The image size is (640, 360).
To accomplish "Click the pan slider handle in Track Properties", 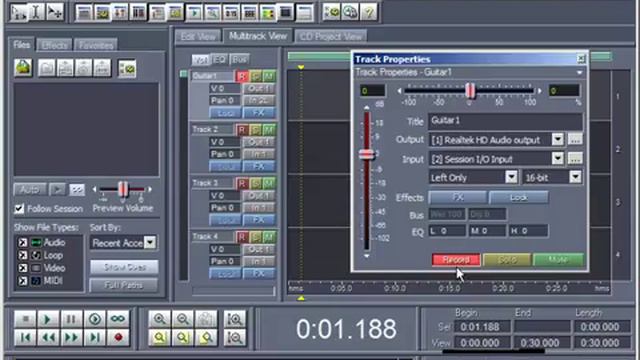I will (470, 91).
